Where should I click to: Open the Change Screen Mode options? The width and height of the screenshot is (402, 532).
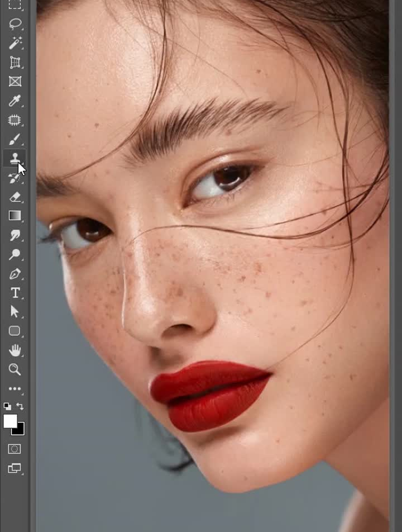click(15, 468)
